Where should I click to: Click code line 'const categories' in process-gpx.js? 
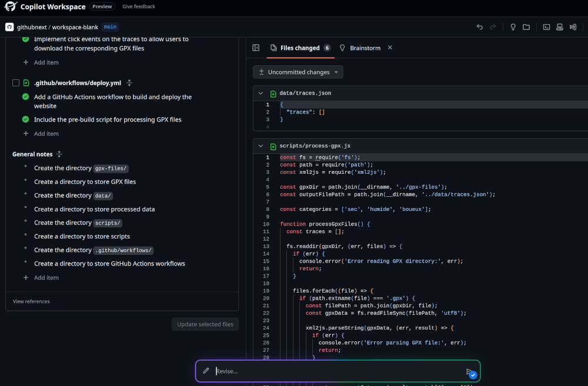tap(356, 209)
